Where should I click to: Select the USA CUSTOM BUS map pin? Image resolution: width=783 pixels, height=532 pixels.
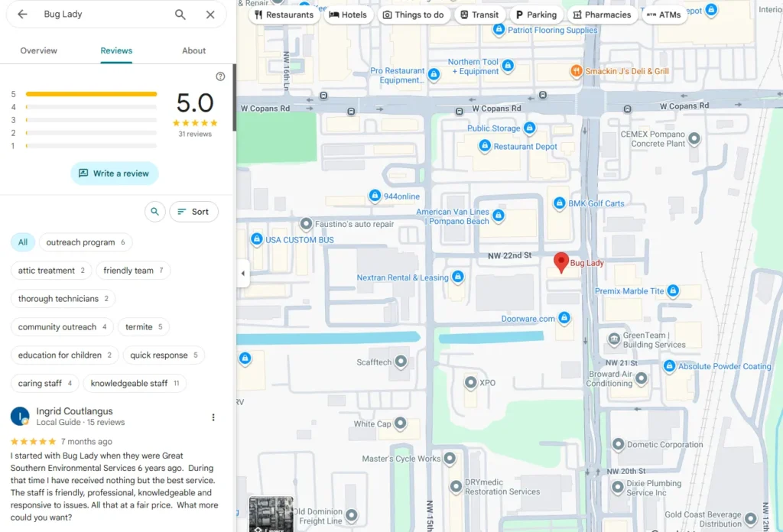(x=257, y=239)
